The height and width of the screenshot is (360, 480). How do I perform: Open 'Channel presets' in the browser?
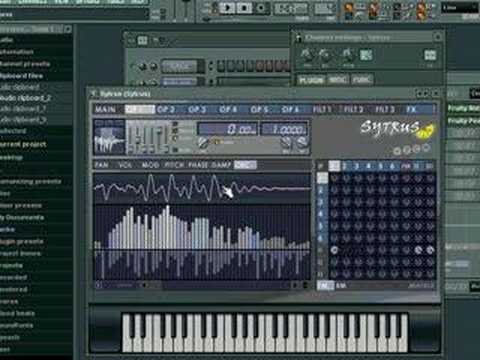point(25,64)
